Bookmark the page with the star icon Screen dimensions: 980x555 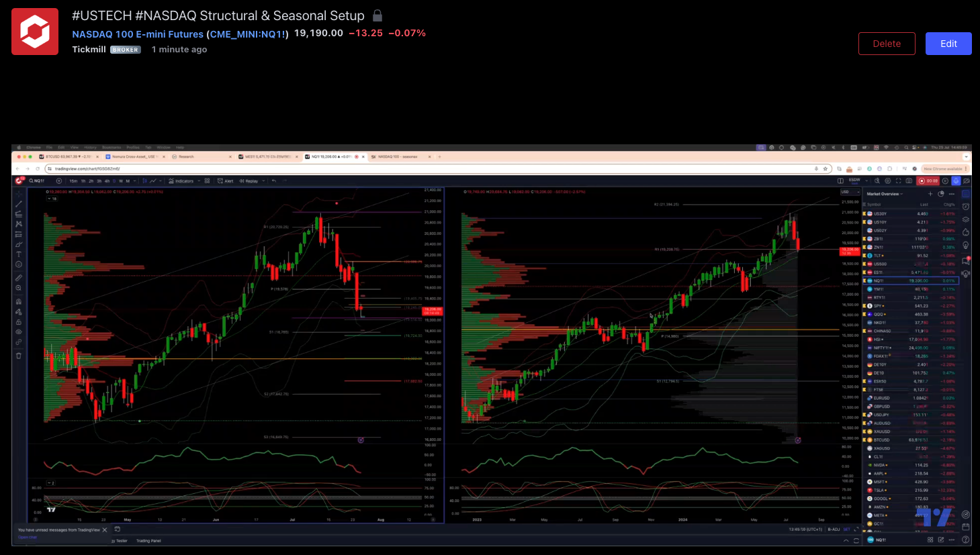(x=826, y=168)
